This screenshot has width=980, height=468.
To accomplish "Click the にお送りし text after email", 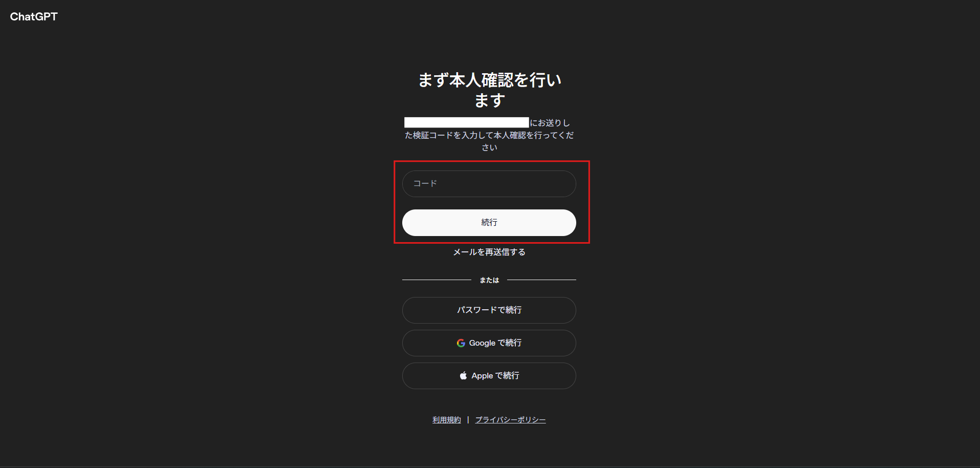I will (x=550, y=123).
